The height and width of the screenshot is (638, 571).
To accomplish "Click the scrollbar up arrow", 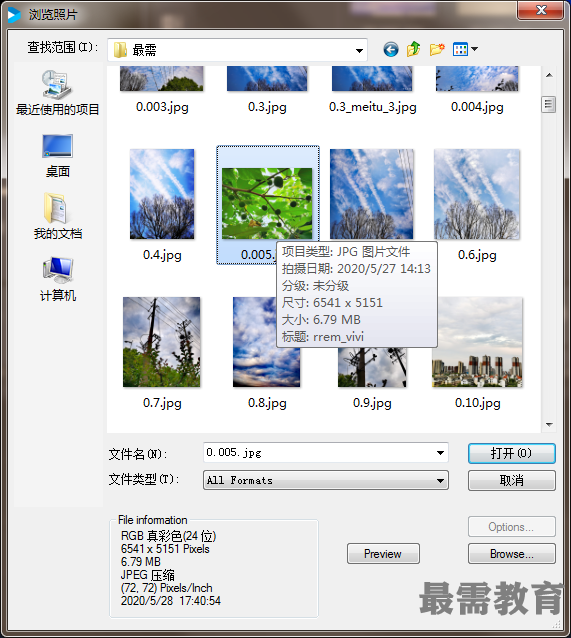I will (549, 75).
